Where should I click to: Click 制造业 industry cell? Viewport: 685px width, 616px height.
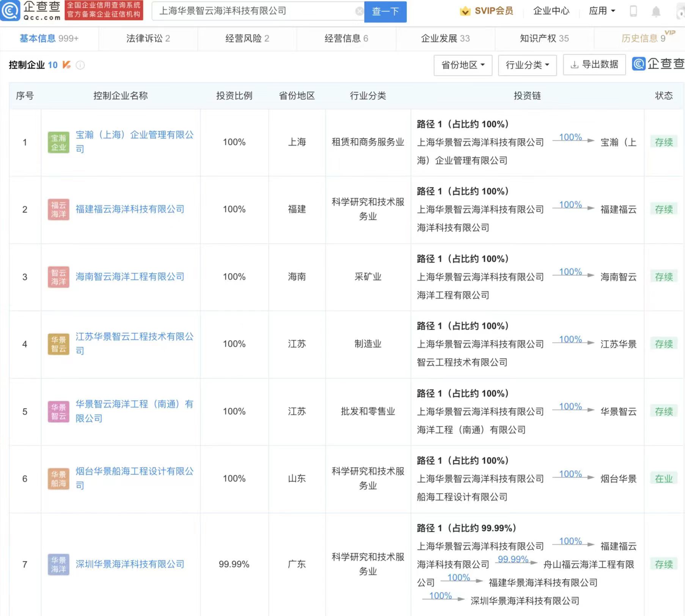click(x=368, y=344)
